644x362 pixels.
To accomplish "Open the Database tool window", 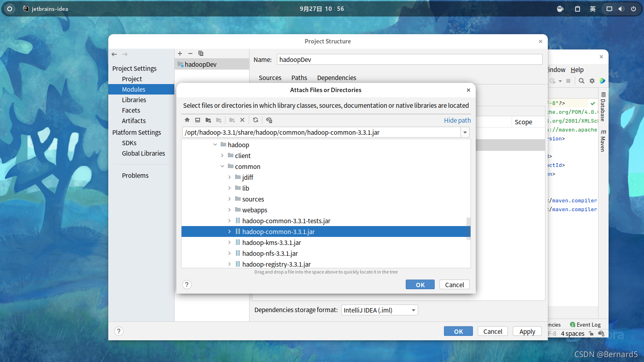I will coord(603,107).
